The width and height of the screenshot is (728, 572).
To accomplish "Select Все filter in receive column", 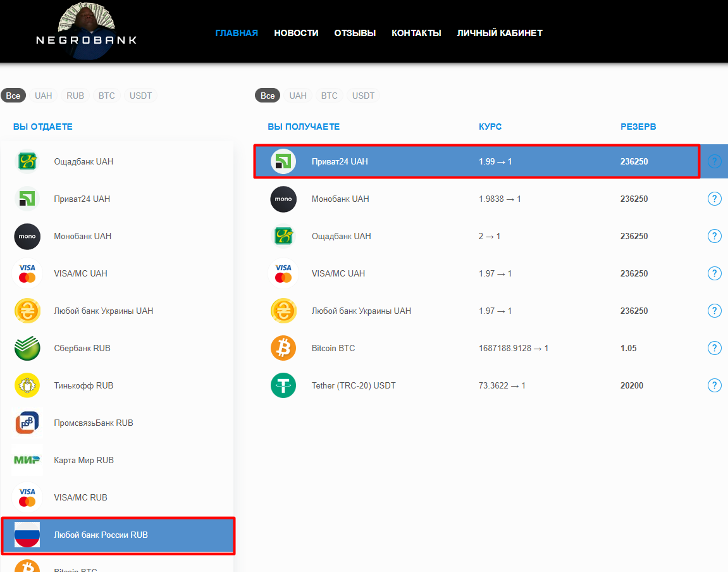I will click(268, 96).
